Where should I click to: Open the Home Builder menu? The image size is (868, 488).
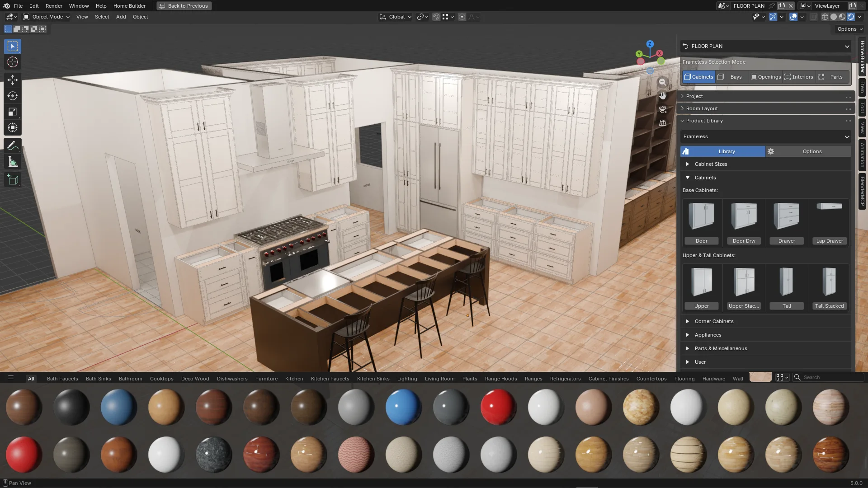tap(129, 6)
